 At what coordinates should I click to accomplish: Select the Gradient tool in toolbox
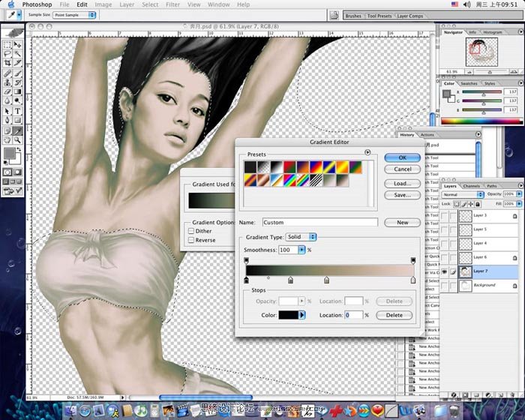[17, 91]
